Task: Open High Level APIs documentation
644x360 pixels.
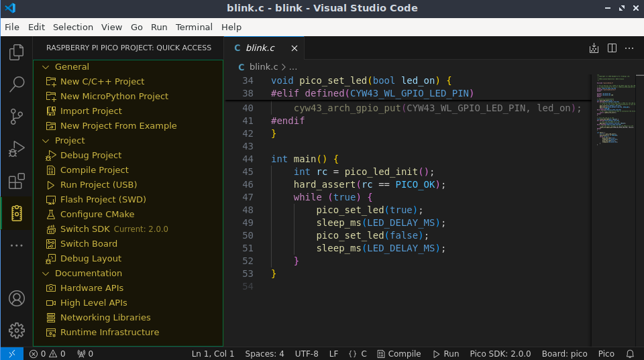Action: tap(128, 304)
